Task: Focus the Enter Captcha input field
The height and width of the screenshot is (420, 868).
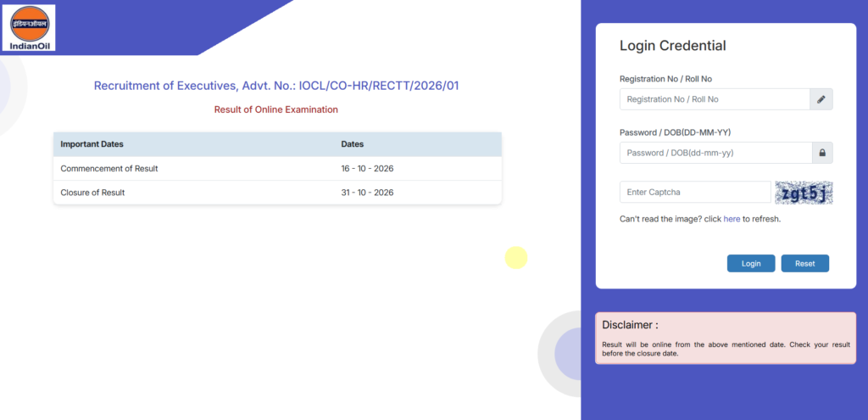Action: pyautogui.click(x=695, y=193)
